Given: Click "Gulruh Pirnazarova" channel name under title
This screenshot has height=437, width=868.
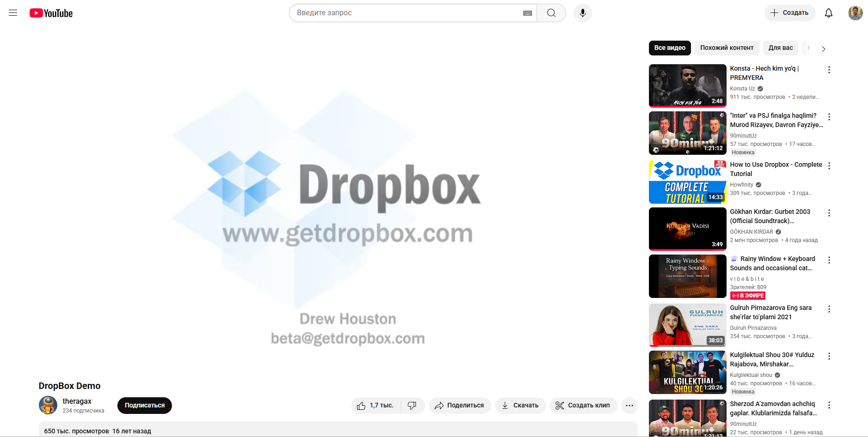Looking at the screenshot, I should (753, 328).
